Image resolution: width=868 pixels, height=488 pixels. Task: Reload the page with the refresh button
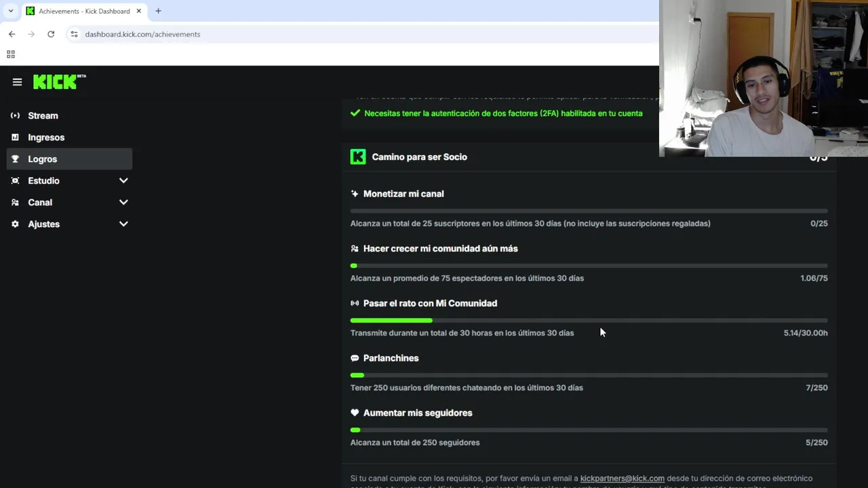point(51,34)
